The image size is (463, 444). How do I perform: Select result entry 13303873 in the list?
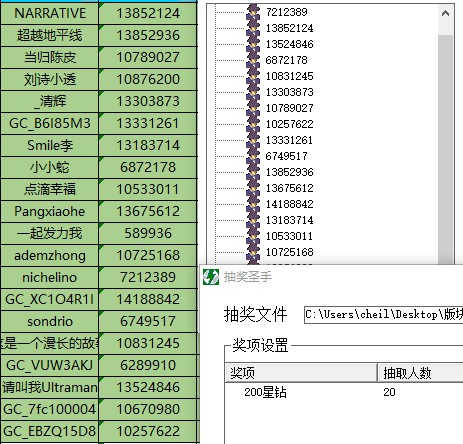coord(289,92)
